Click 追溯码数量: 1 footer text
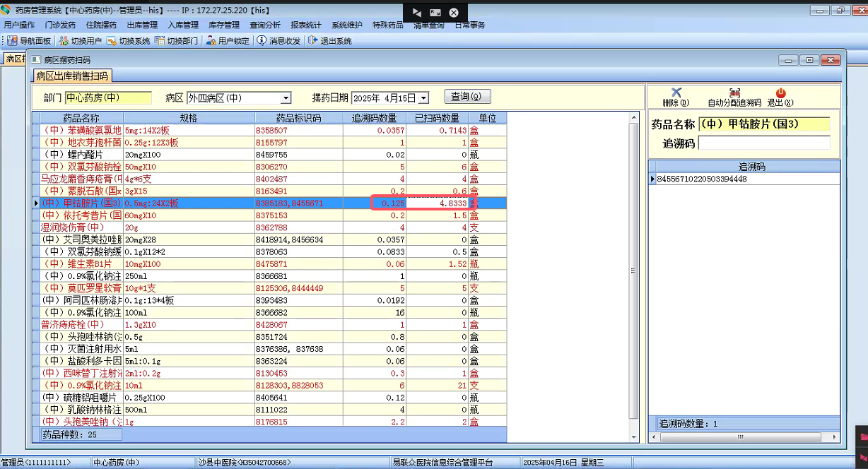This screenshot has height=469, width=868. (x=688, y=424)
